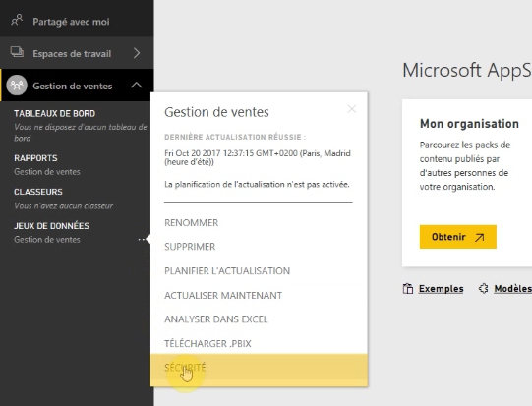Viewport: 532px width, 406px height.
Task: Select the JEUX DE DONNÉES heading
Action: 51,225
